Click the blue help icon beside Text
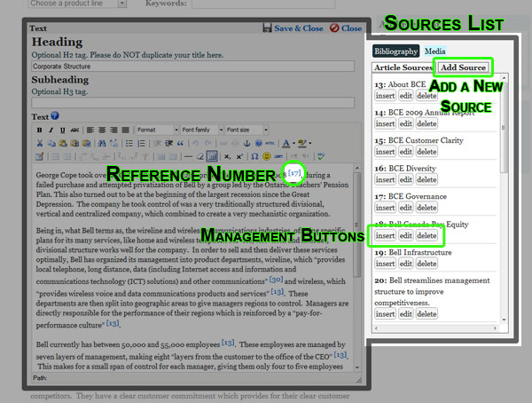This screenshot has width=532, height=403. (55, 116)
